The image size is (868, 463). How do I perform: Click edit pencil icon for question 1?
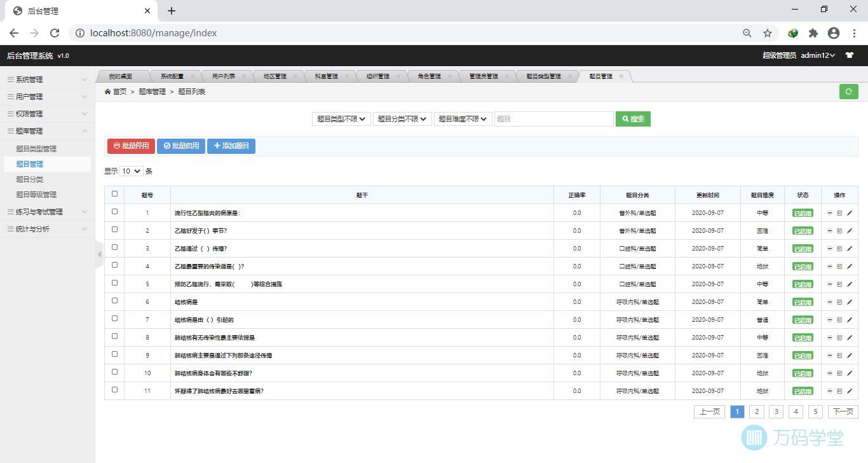click(x=850, y=213)
